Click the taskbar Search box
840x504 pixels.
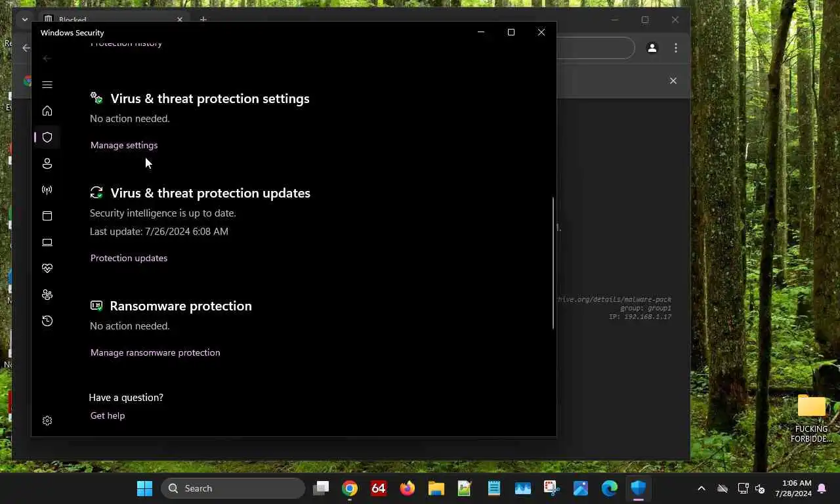coord(233,488)
